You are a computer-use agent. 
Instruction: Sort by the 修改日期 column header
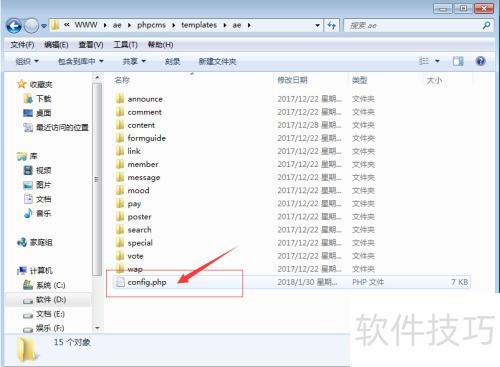(x=292, y=80)
